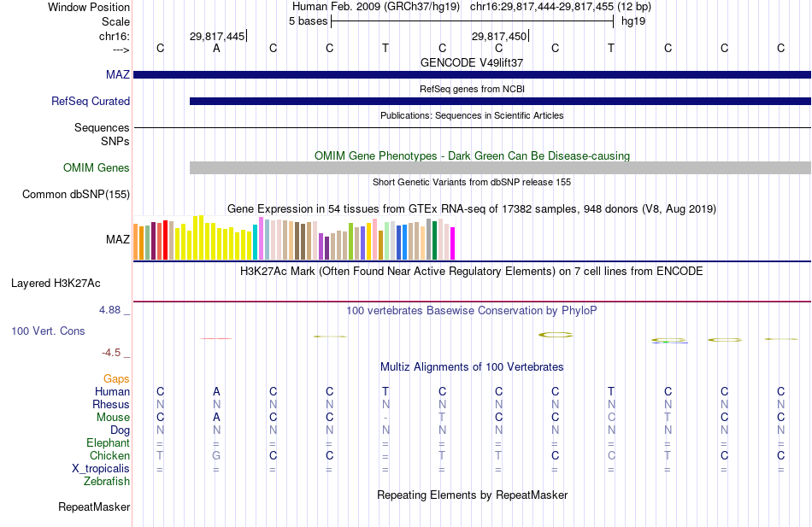
Task: Click the hg19 label next to scale bar
Action: click(633, 21)
